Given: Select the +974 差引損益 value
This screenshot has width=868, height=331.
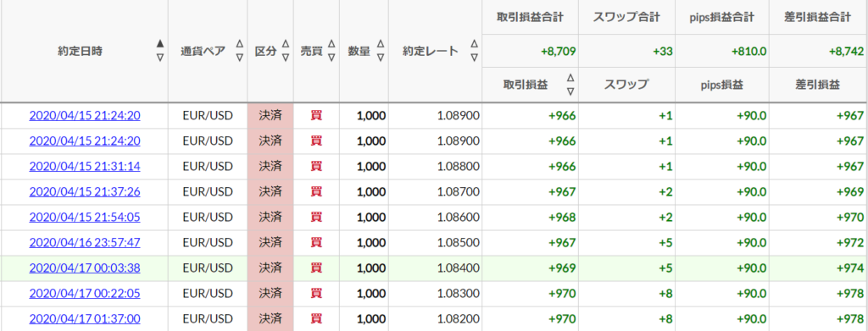Looking at the screenshot, I should (849, 268).
